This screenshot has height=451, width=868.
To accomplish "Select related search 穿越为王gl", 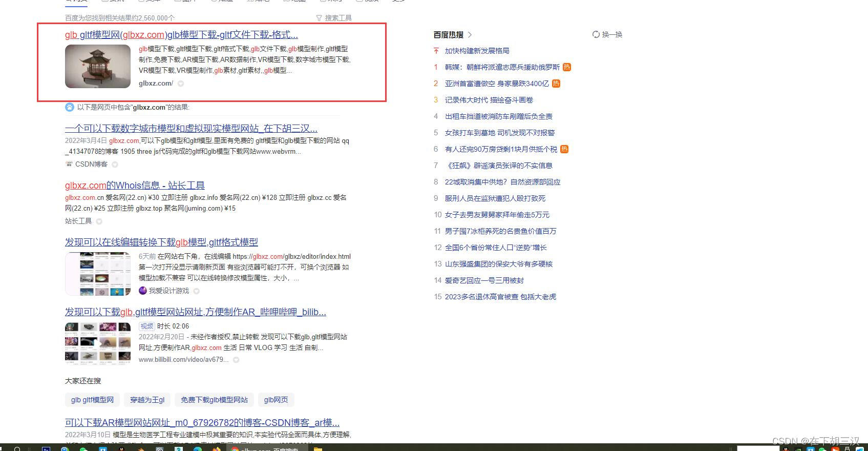I will tap(147, 400).
